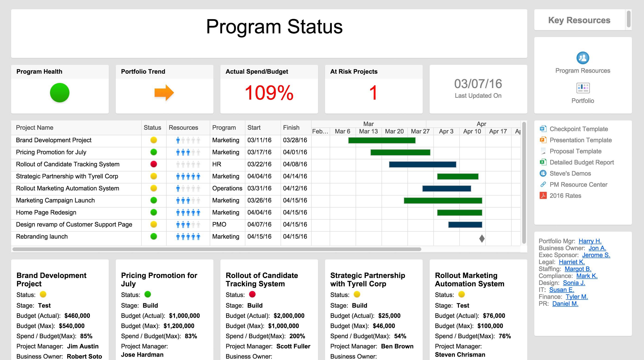Click the horizontal scrollbar under the project table
The height and width of the screenshot is (360, 644).
[216, 249]
